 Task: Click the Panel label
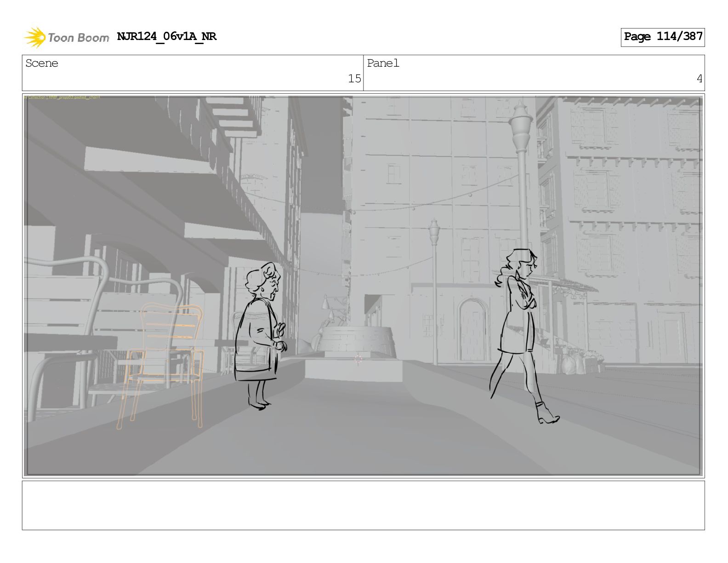[x=383, y=63]
